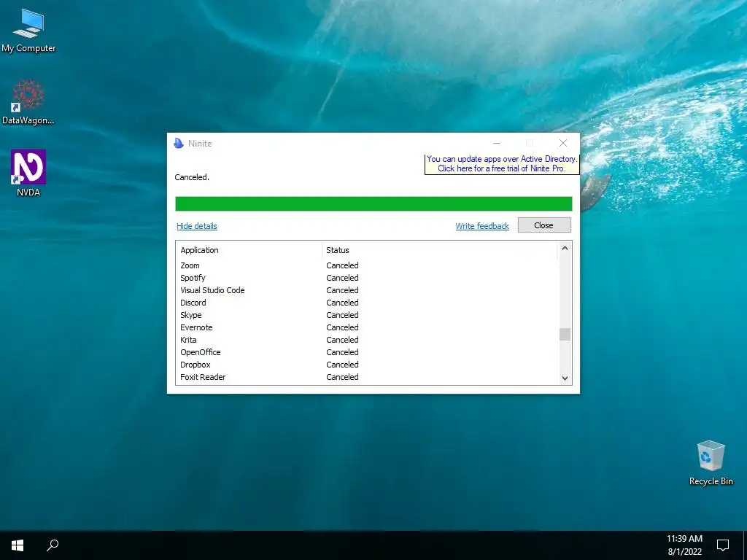Click the Canceled status for Krita
This screenshot has height=560, width=747.
tap(343, 340)
